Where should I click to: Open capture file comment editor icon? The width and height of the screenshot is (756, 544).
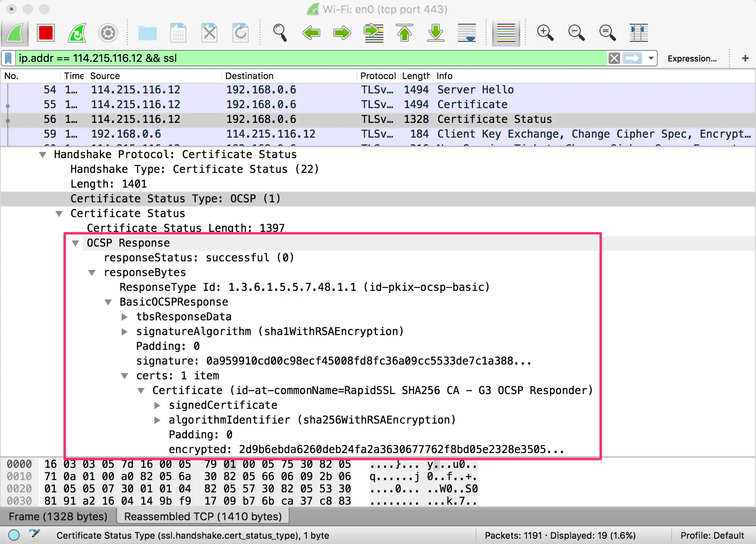[34, 535]
